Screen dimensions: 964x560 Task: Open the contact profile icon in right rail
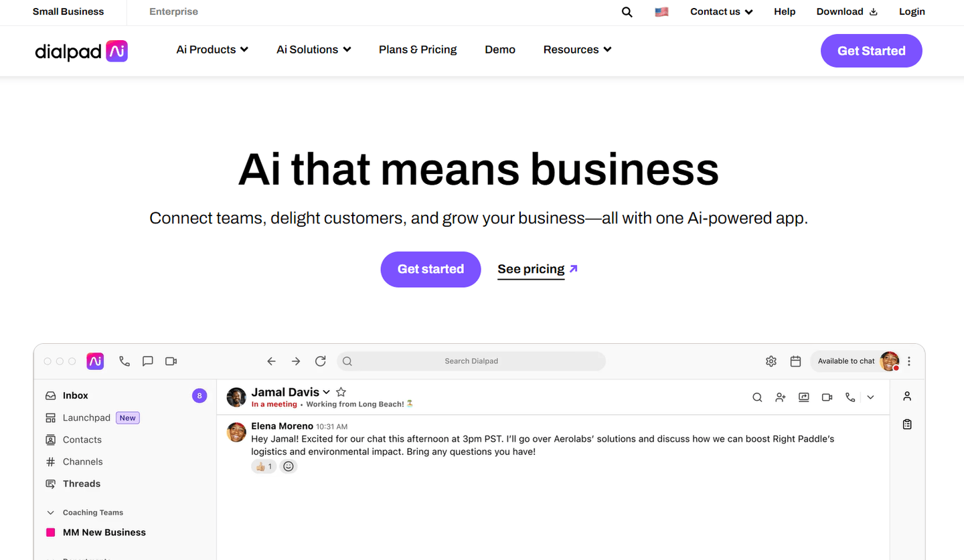pyautogui.click(x=907, y=396)
